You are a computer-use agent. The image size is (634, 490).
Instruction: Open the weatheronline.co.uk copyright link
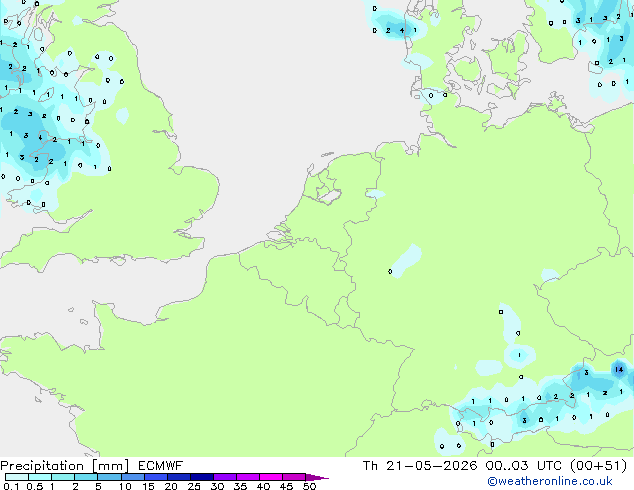(x=550, y=481)
